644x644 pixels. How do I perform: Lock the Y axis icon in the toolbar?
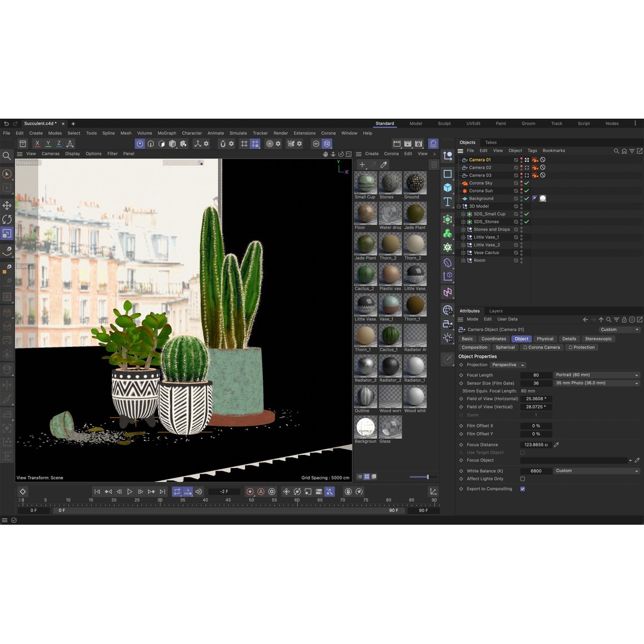(48, 144)
